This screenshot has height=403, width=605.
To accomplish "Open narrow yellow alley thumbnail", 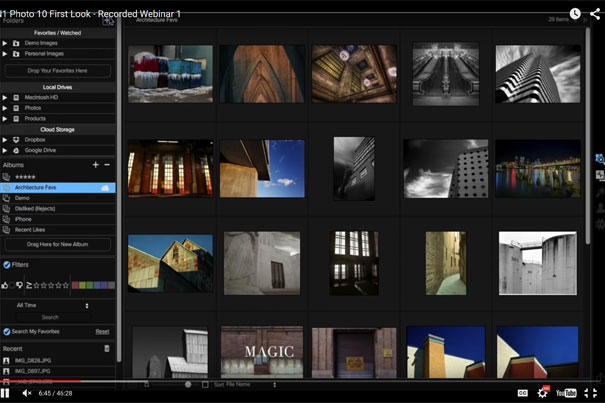I will [x=446, y=263].
